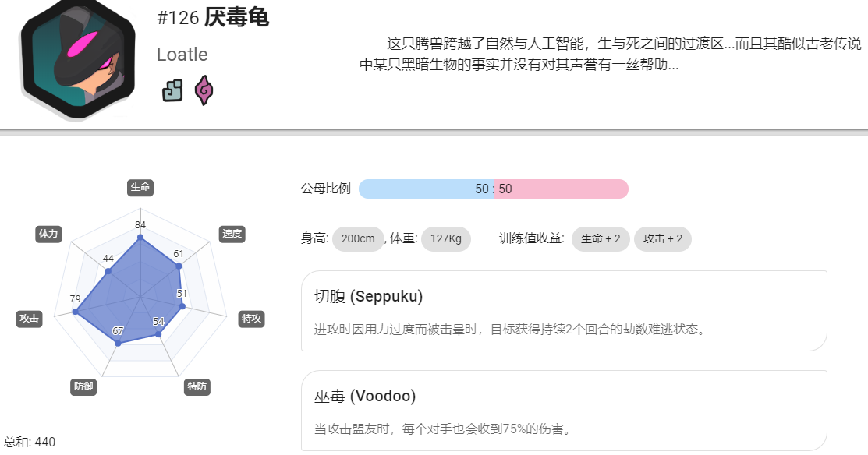Click the 攻击 + 2 training chip
Image resolution: width=868 pixels, height=455 pixels.
click(663, 239)
